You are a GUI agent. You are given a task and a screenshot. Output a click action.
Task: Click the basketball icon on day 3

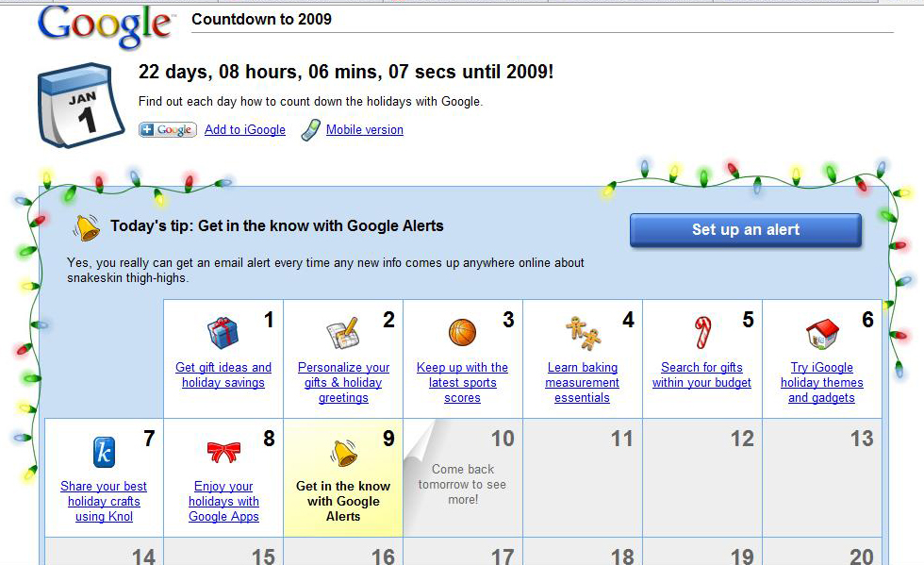point(462,333)
